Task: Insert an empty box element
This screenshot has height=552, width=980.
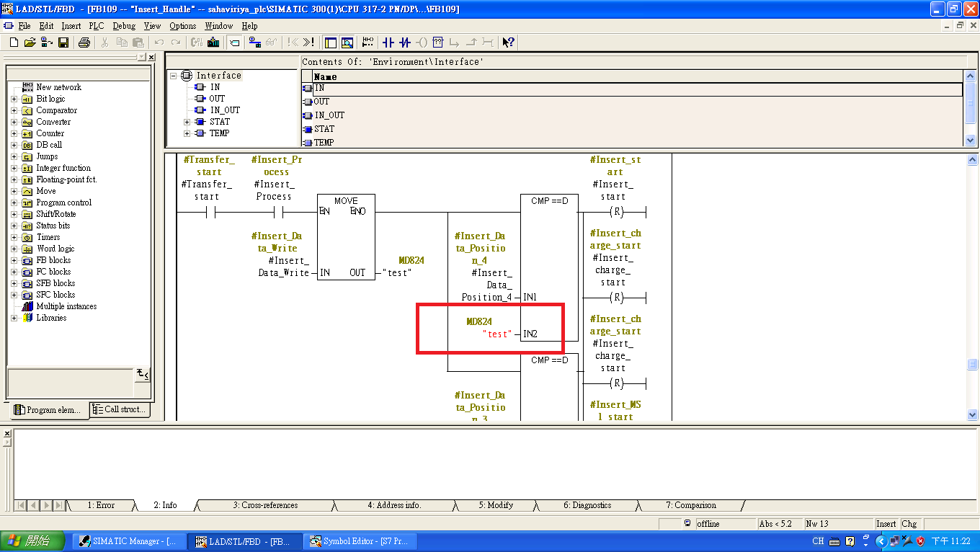Action: pyautogui.click(x=438, y=43)
